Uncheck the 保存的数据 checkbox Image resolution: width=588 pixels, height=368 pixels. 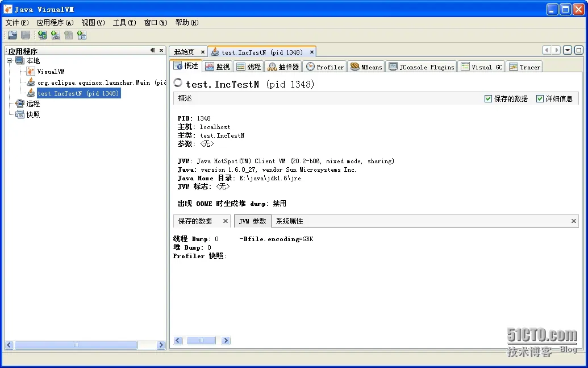(488, 99)
